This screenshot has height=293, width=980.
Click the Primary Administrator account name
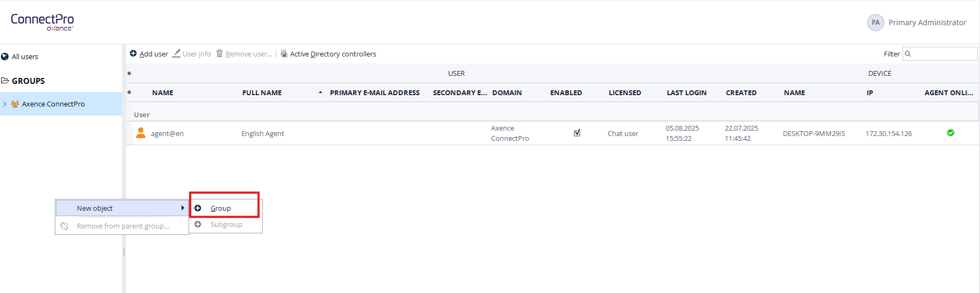(x=927, y=23)
